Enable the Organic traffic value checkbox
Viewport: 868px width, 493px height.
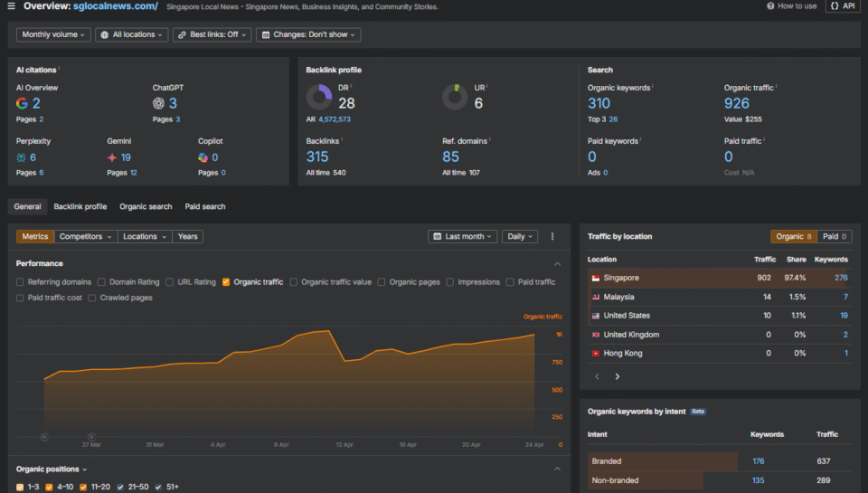[293, 282]
